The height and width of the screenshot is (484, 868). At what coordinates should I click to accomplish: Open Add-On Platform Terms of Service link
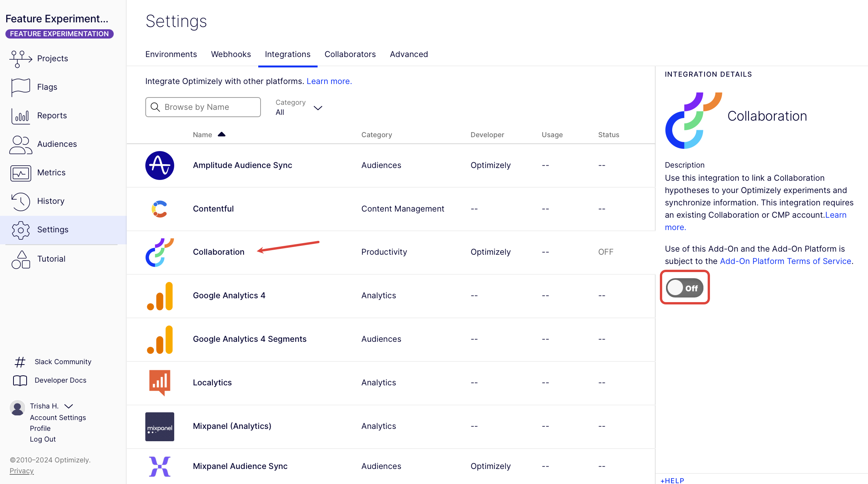tap(785, 261)
